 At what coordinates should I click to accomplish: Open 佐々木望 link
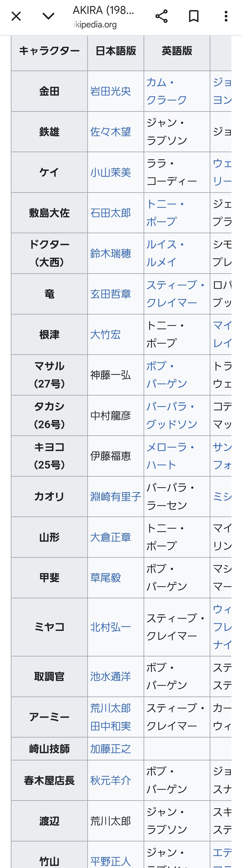pyautogui.click(x=110, y=132)
